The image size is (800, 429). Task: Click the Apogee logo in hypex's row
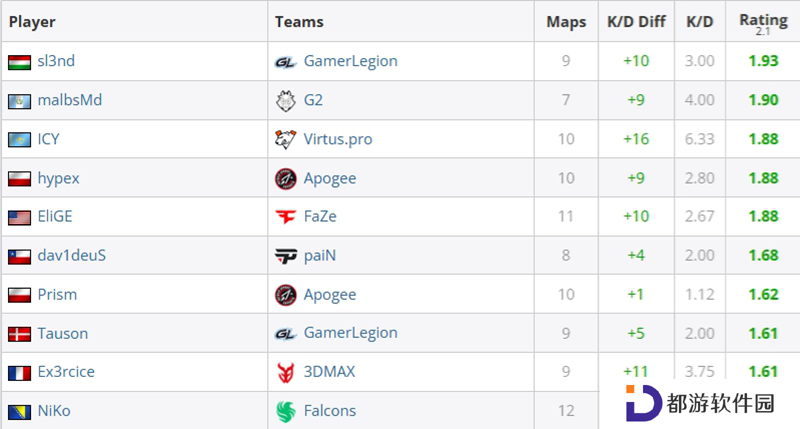(285, 179)
